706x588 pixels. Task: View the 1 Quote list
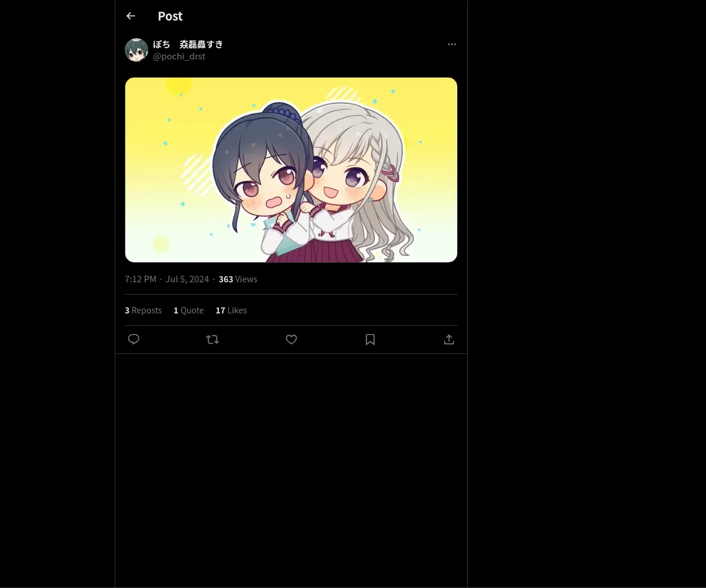[188, 310]
